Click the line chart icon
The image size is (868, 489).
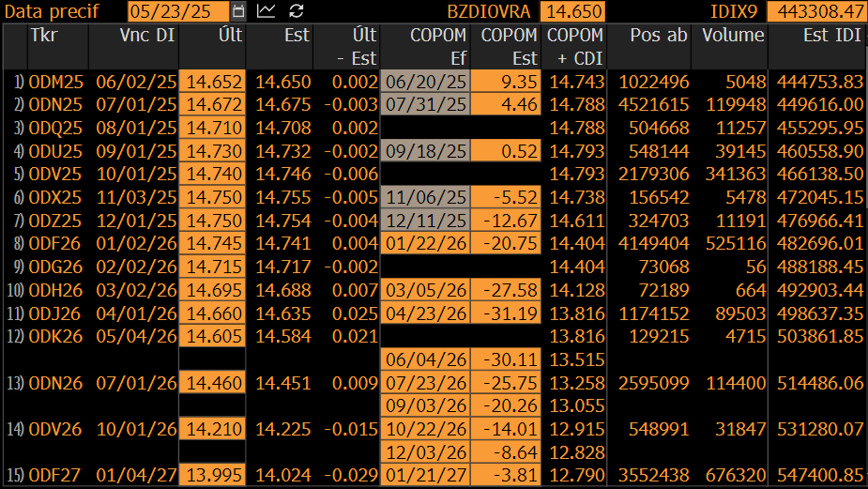point(266,11)
